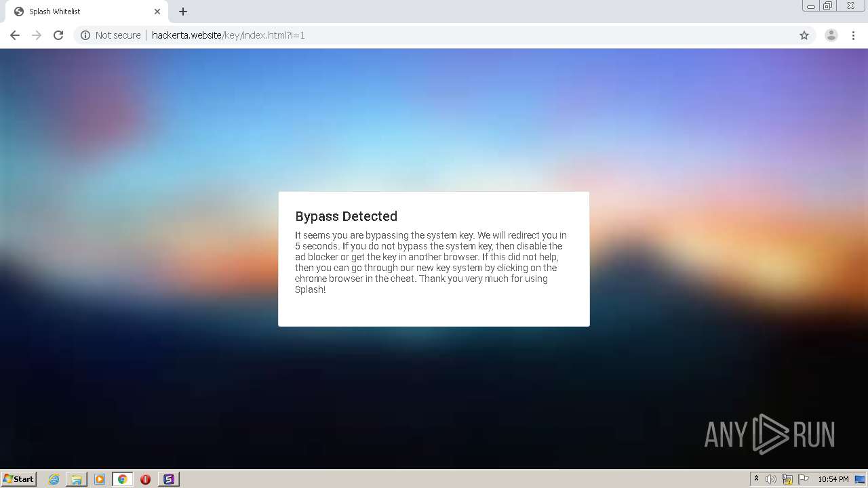View the Not secure site information icon

[x=85, y=35]
